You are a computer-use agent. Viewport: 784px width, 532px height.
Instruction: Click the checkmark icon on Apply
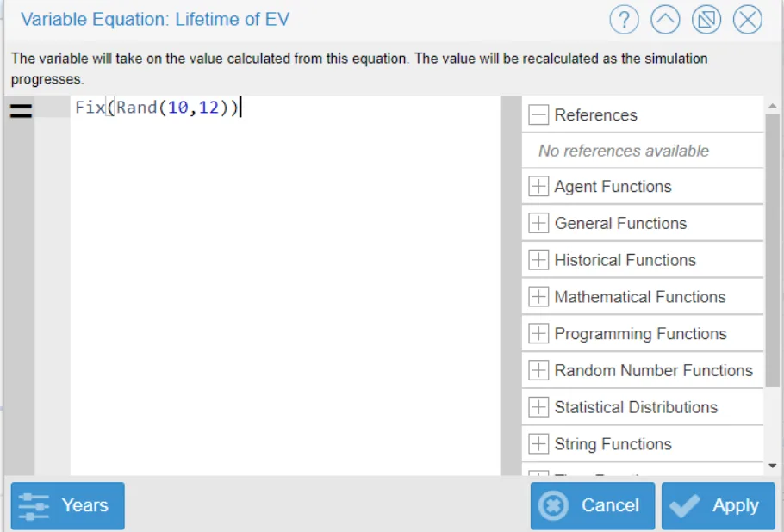[685, 505]
